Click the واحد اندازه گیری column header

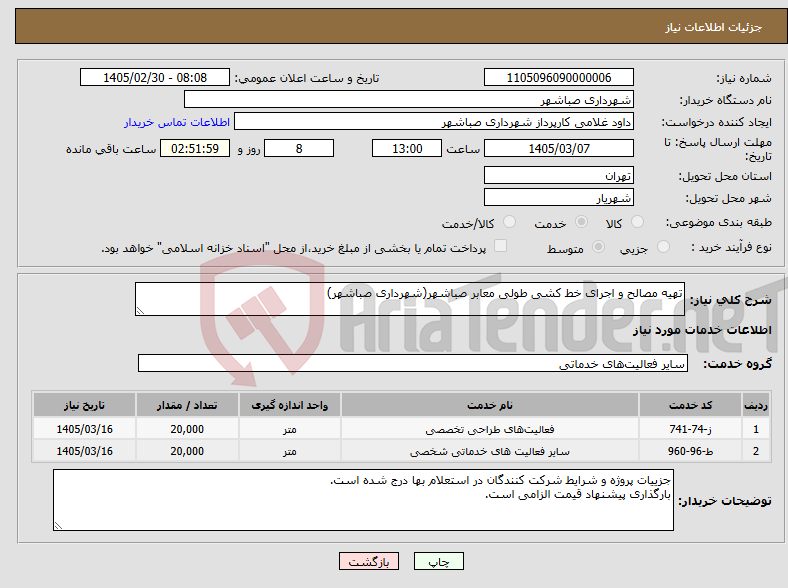[289, 405]
